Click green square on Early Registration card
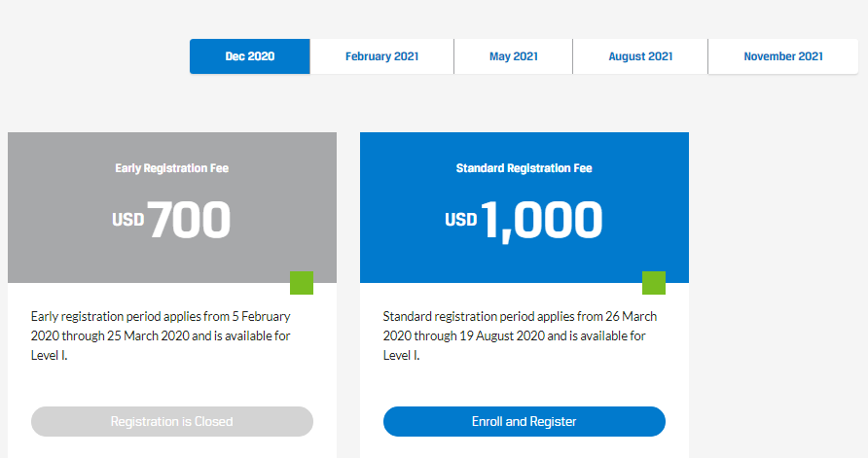The height and width of the screenshot is (458, 868). 302,283
